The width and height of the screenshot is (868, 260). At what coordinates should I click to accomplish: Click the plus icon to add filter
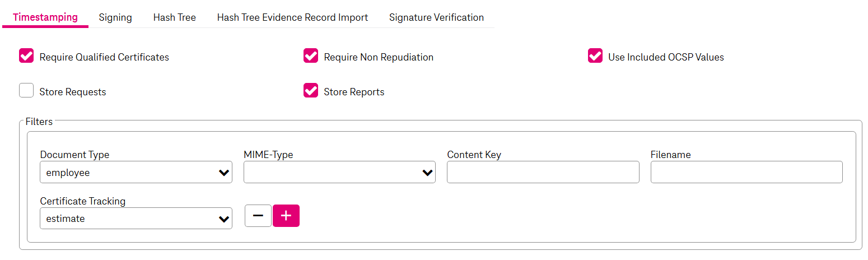tap(286, 216)
